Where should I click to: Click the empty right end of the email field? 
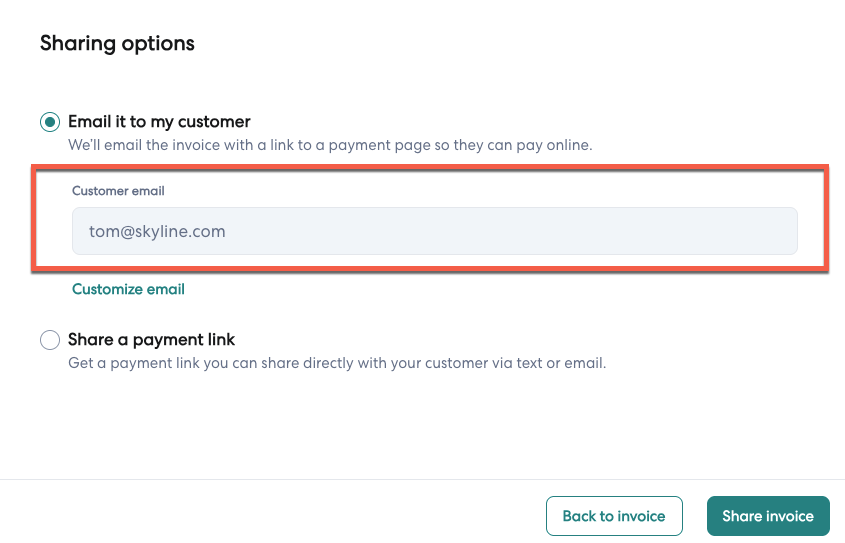click(740, 231)
